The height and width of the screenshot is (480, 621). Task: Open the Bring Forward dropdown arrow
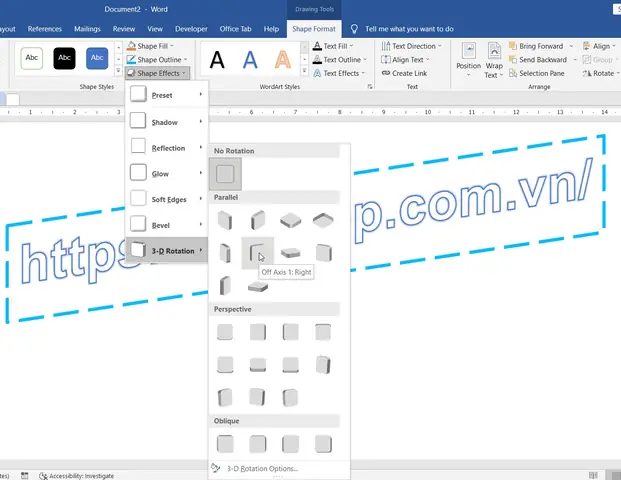tap(572, 46)
